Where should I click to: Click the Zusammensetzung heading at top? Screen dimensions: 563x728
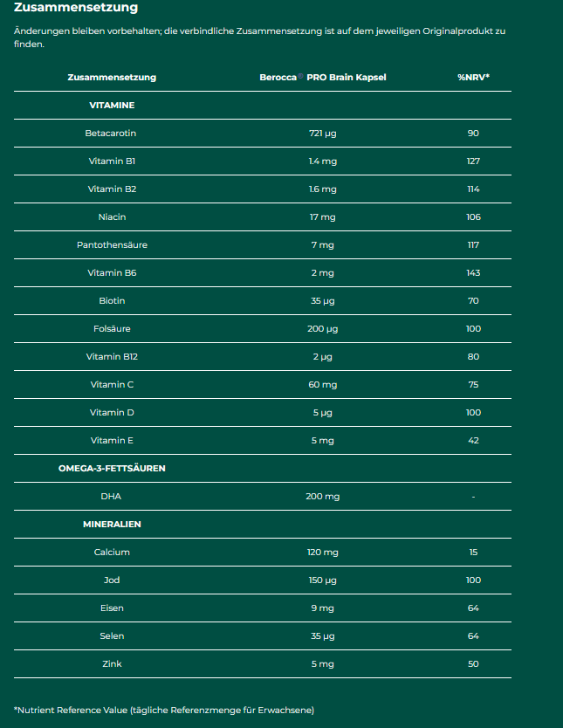tap(76, 8)
